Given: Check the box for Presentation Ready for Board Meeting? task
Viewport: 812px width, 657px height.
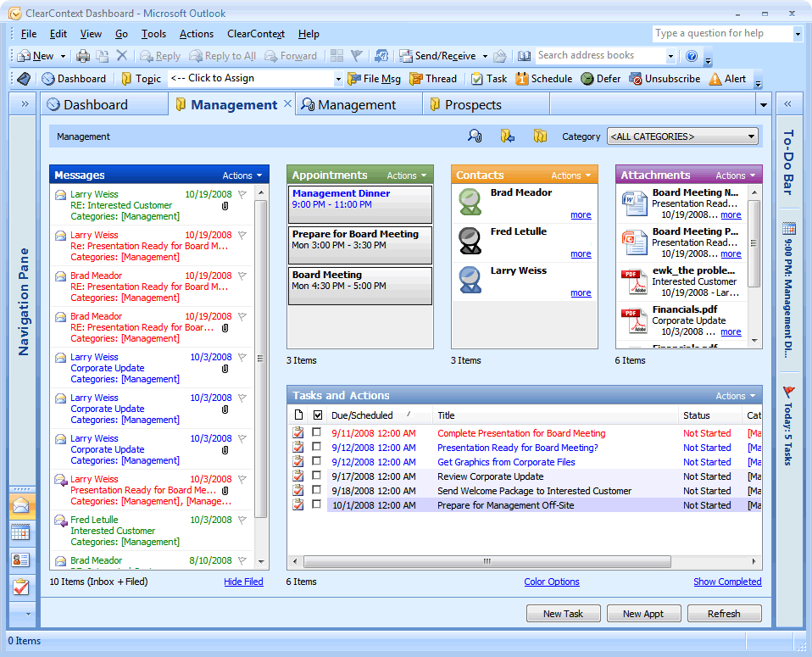Looking at the screenshot, I should [x=316, y=446].
